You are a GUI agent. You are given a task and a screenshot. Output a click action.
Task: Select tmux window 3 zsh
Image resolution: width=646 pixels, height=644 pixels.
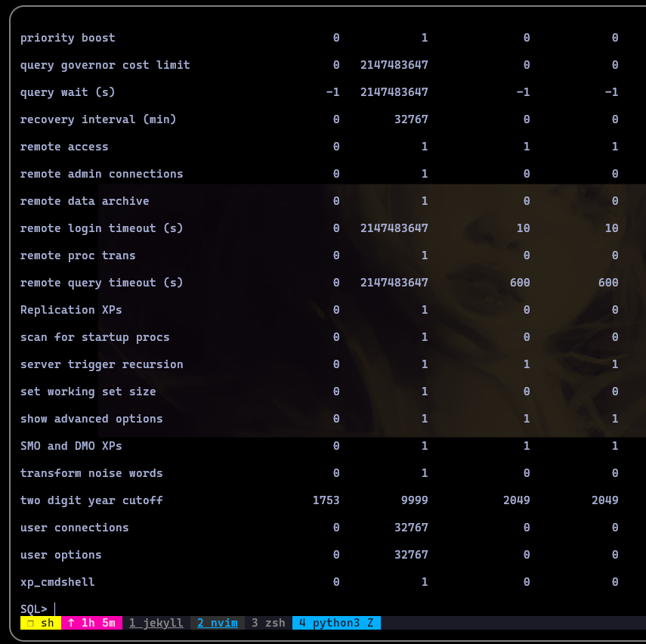(x=268, y=623)
